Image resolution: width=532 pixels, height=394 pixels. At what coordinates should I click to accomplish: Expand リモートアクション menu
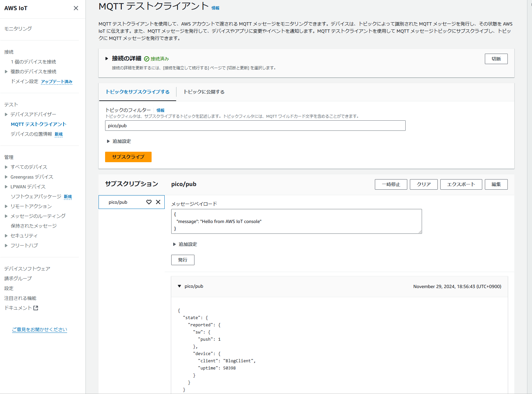(6, 206)
